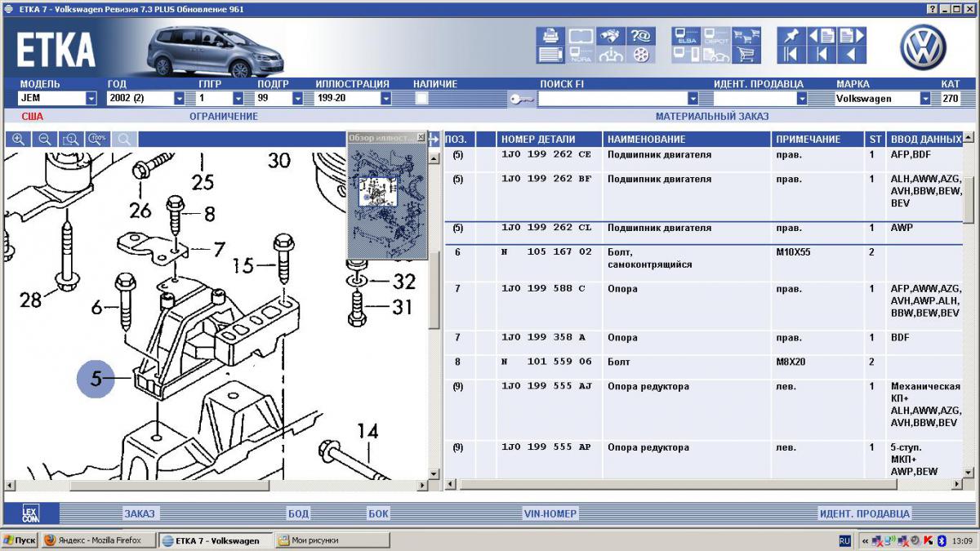Click the plain left-arrow back icon
The image size is (980, 551).
click(852, 55)
